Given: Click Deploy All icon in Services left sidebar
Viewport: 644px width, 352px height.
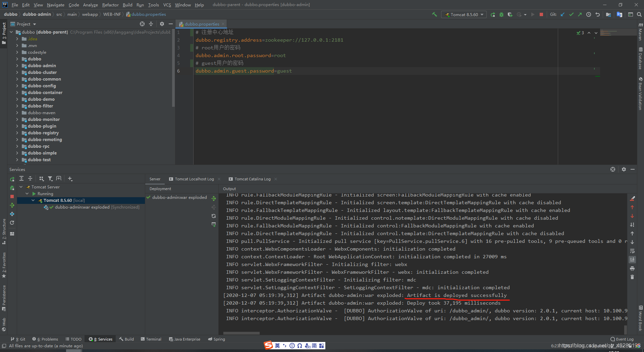Looking at the screenshot, I should (x=12, y=205).
